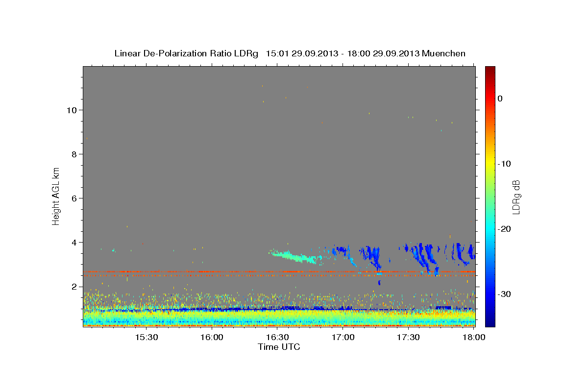This screenshot has width=588, height=392.
Task: Click the colorbar label "LDRg dB"
Action: (x=516, y=197)
